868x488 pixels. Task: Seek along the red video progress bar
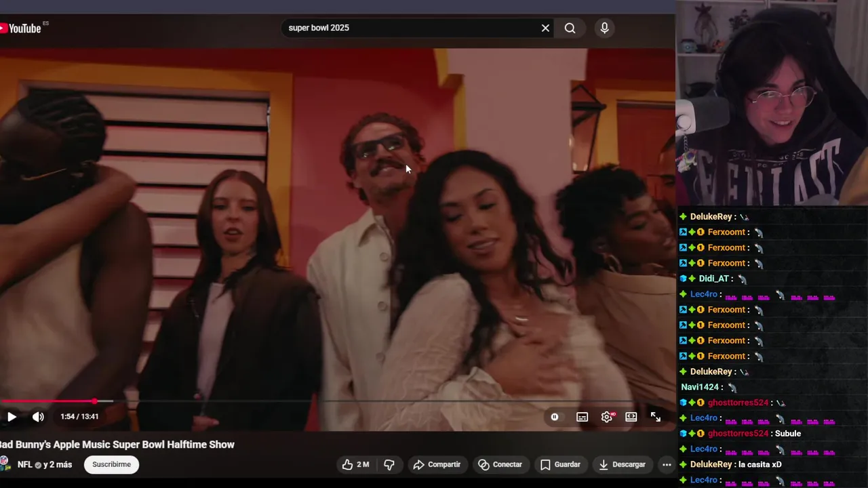pyautogui.click(x=338, y=401)
